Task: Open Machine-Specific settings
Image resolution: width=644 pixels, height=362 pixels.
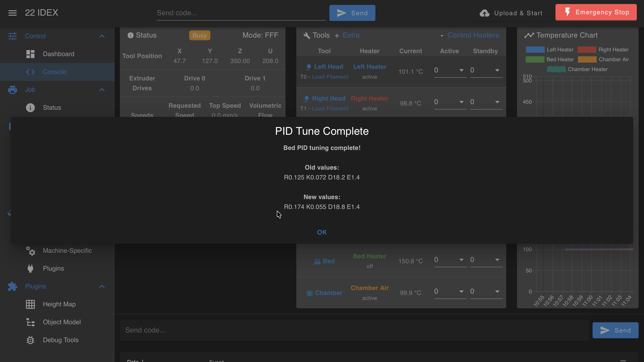Action: pyautogui.click(x=57, y=250)
